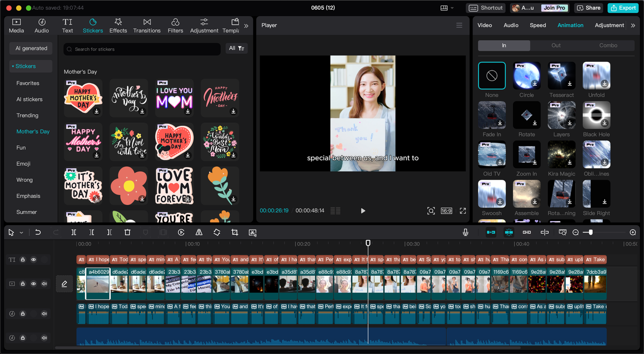
Task: Lock the text track
Action: click(23, 260)
